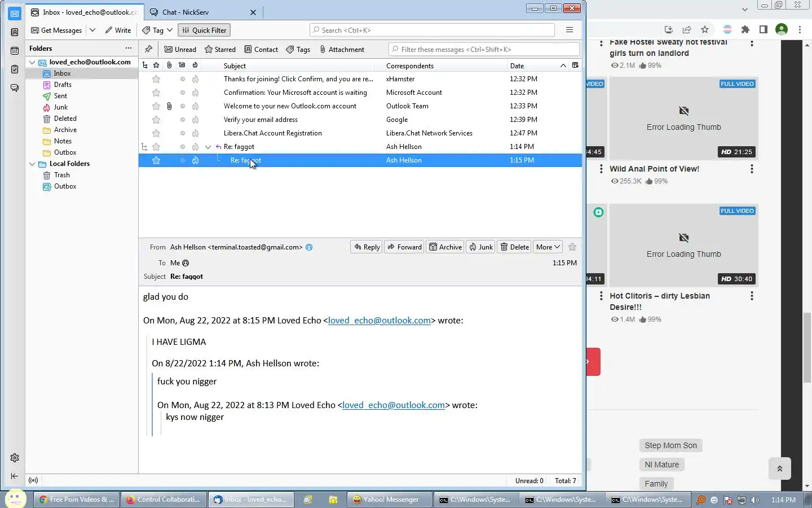Click the Delete button in message header
The height and width of the screenshot is (508, 812).
pyautogui.click(x=514, y=247)
